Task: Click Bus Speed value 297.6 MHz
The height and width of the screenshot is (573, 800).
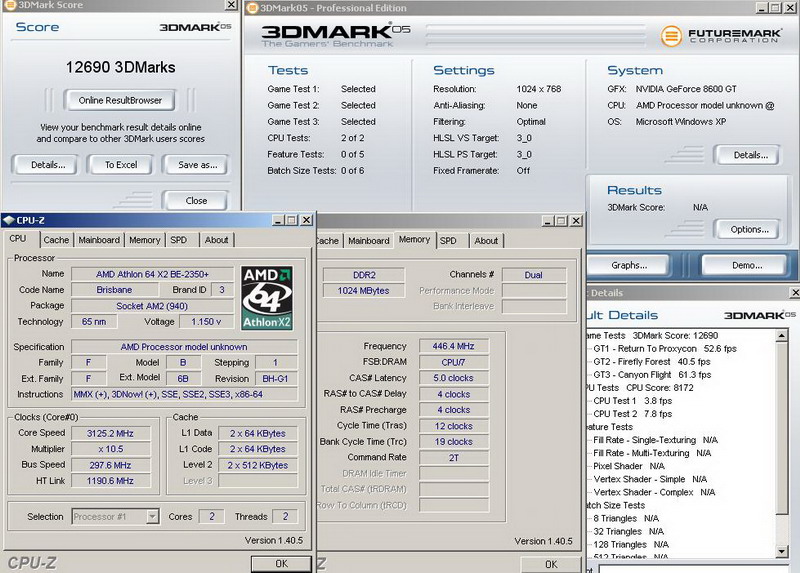Action: (110, 465)
